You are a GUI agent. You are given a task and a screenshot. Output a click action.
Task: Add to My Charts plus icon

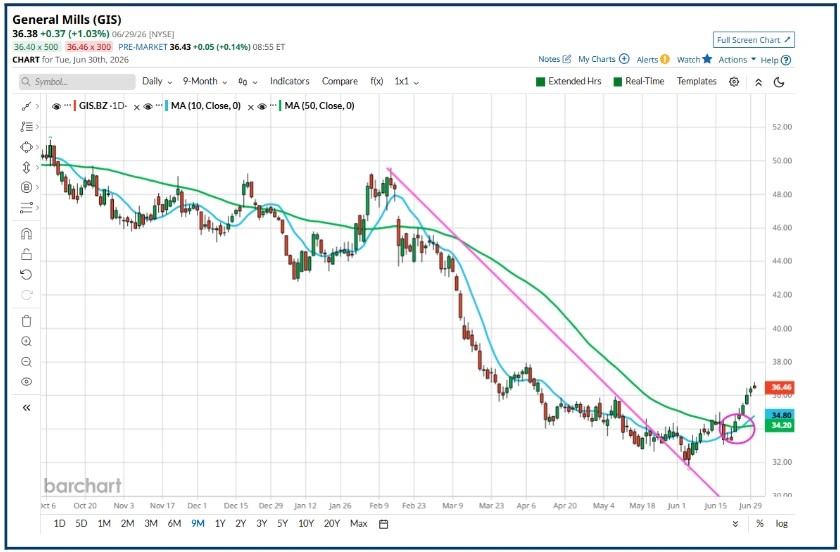[x=624, y=59]
